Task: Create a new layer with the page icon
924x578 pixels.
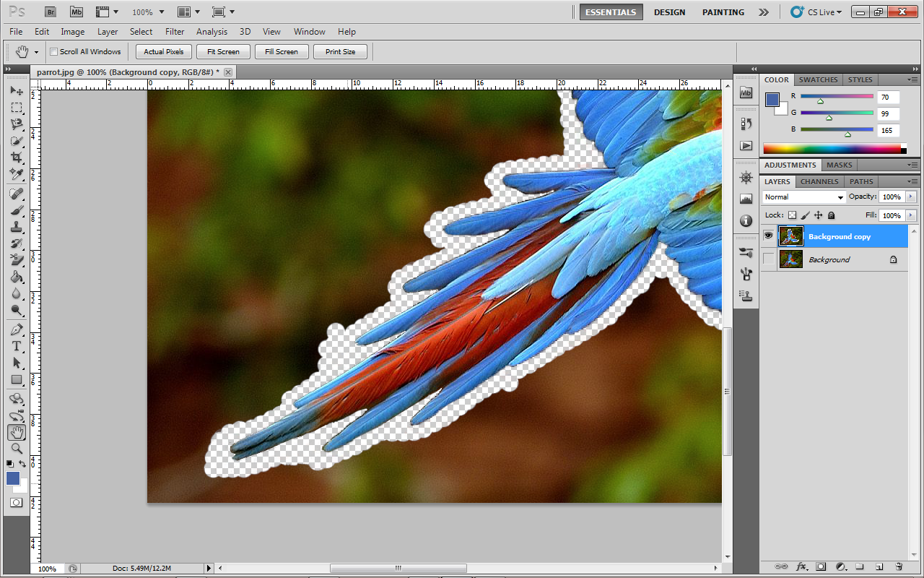Action: point(879,566)
